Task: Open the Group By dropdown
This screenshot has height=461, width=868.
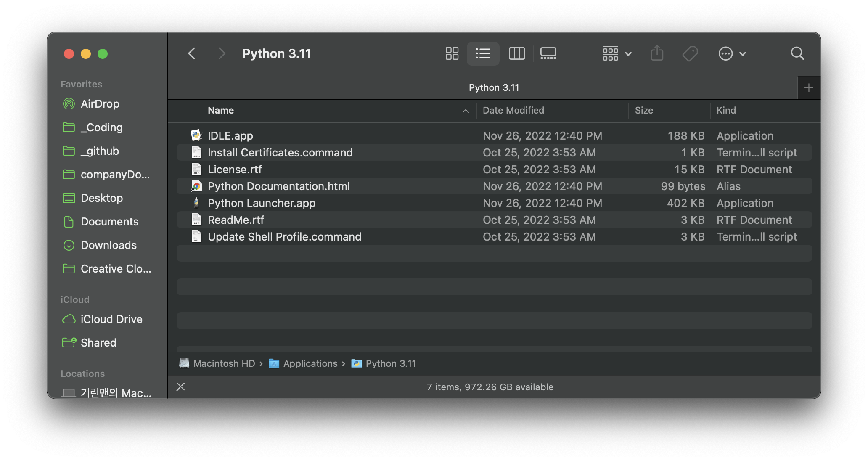Action: tap(617, 53)
